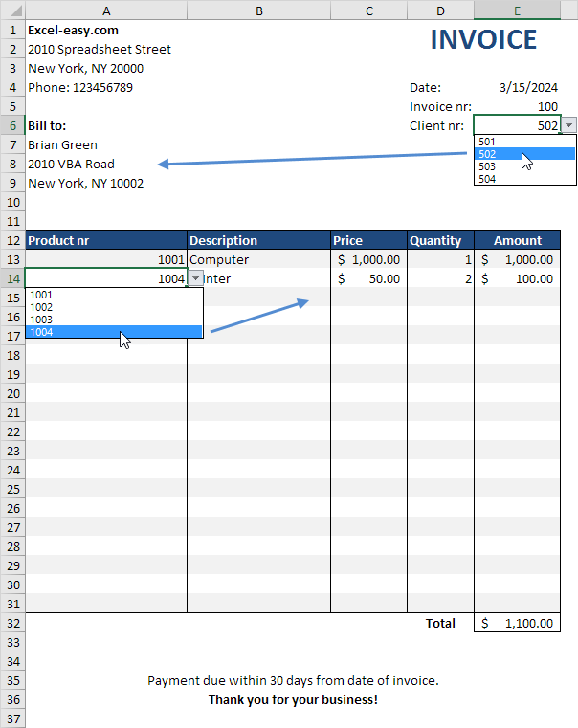The width and height of the screenshot is (578, 728).
Task: Open the Client nr dropdown arrow
Action: tap(569, 125)
